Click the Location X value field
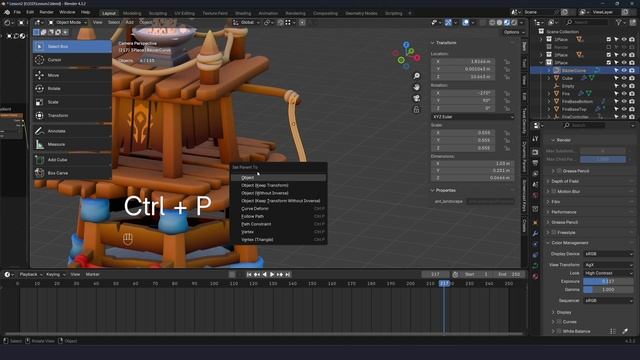This screenshot has height=360, width=640. [x=463, y=62]
